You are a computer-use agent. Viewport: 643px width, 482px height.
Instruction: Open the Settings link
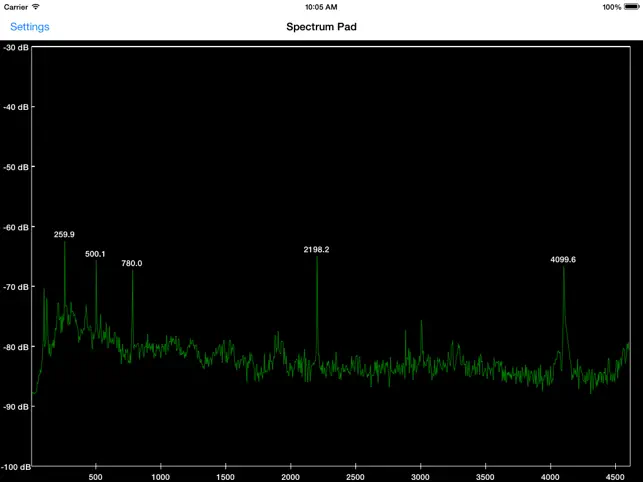30,27
